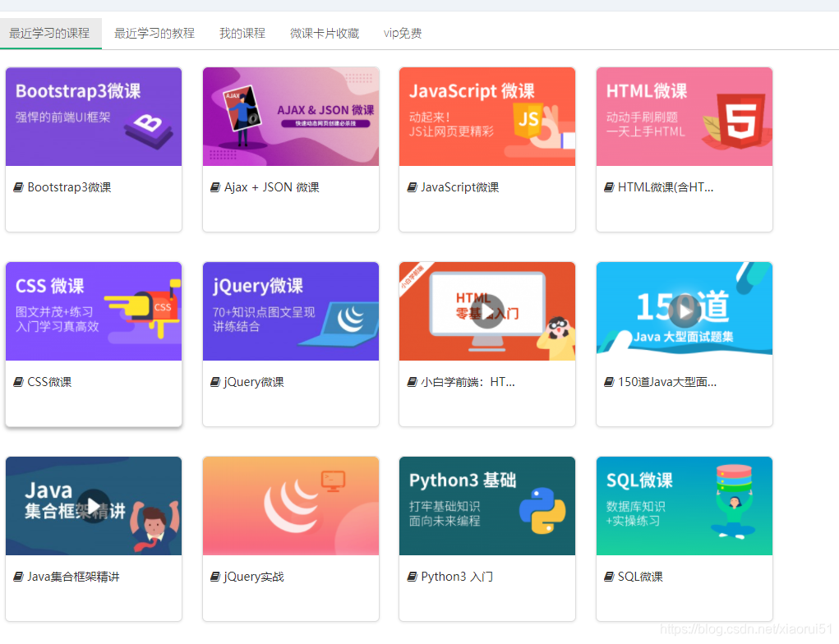Click the jQuery实战 course thumbnail

pos(290,505)
